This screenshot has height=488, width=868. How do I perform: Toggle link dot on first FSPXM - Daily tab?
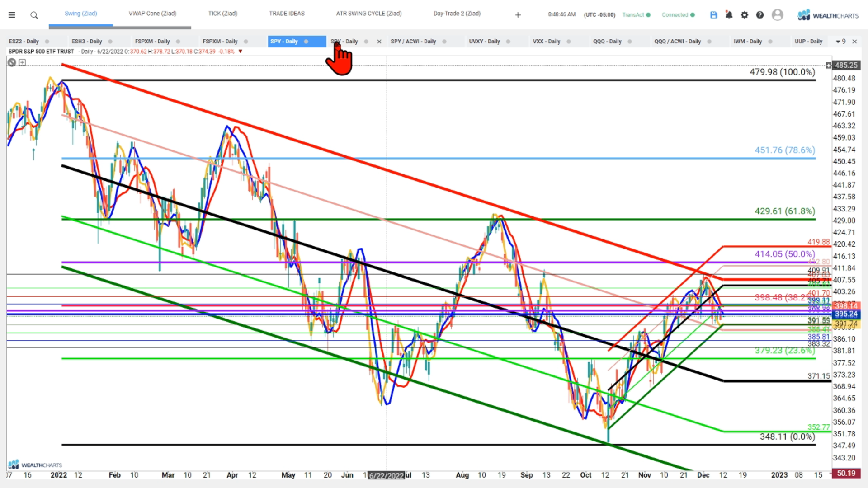(x=178, y=42)
